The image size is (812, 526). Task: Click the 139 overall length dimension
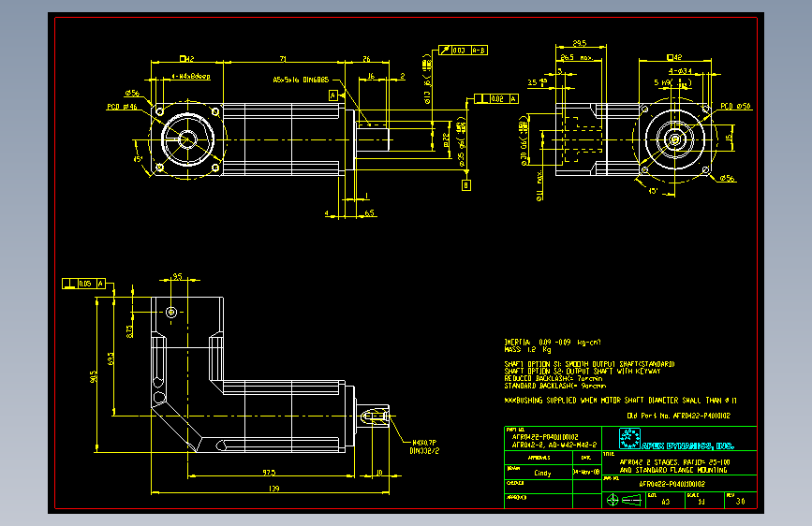tap(274, 489)
